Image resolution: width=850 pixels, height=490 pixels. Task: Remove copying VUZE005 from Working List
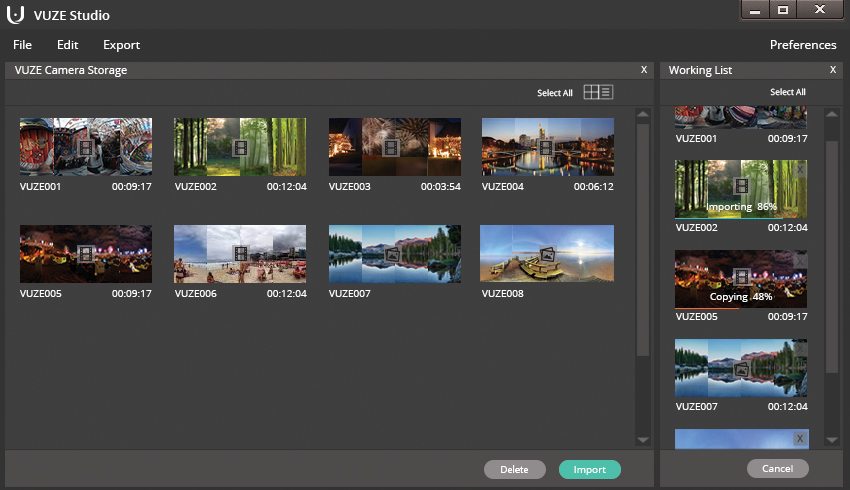coord(799,260)
